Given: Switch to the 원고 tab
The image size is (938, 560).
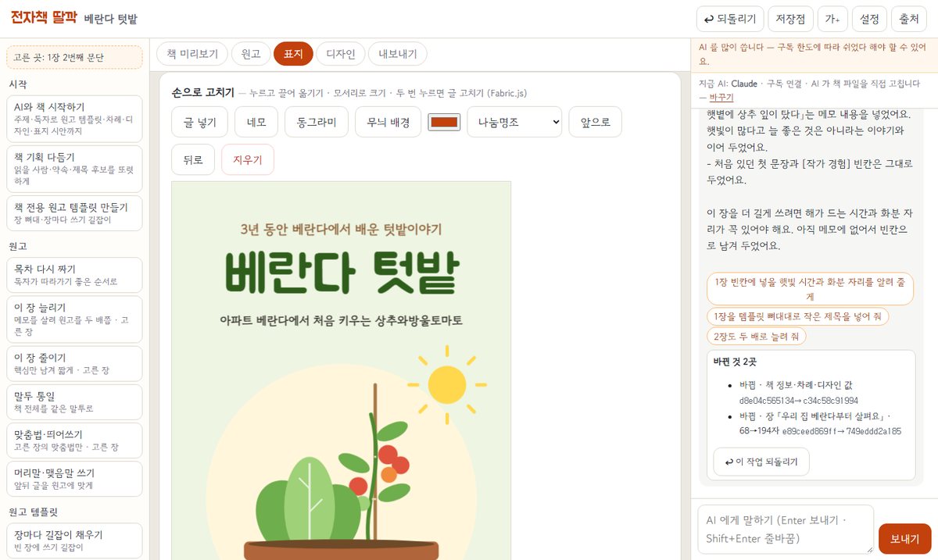Looking at the screenshot, I should click(251, 54).
